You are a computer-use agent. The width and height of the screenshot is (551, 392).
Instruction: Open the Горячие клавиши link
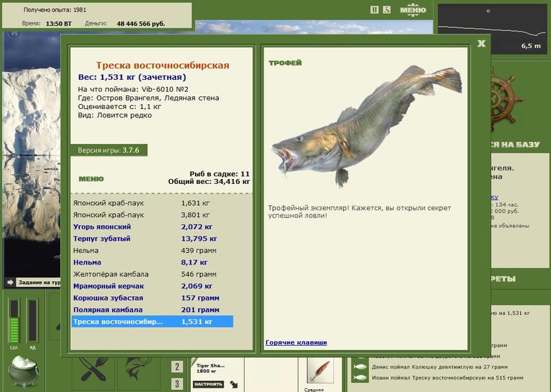[296, 342]
